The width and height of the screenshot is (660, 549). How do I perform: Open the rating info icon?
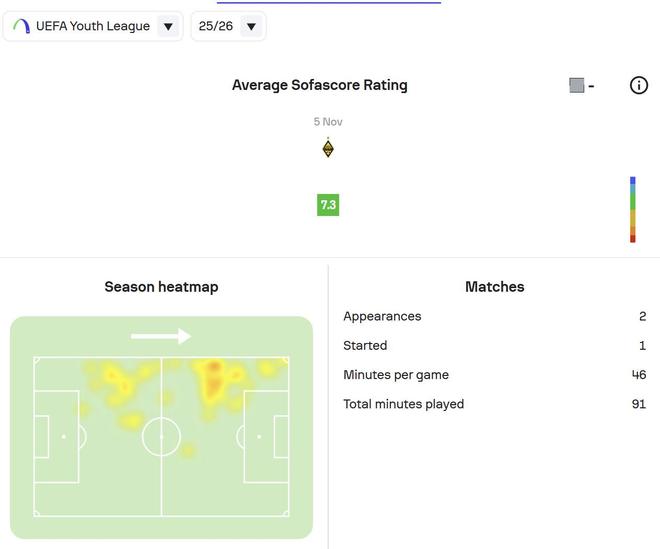click(639, 85)
